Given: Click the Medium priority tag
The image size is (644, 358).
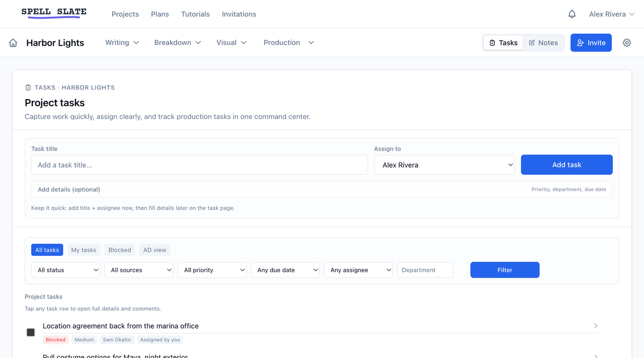Looking at the screenshot, I should click(x=84, y=340).
